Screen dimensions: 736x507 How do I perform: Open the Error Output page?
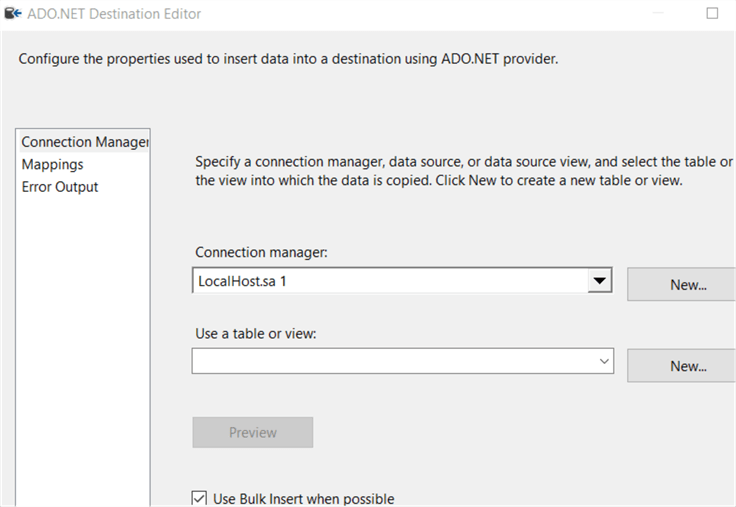(60, 187)
